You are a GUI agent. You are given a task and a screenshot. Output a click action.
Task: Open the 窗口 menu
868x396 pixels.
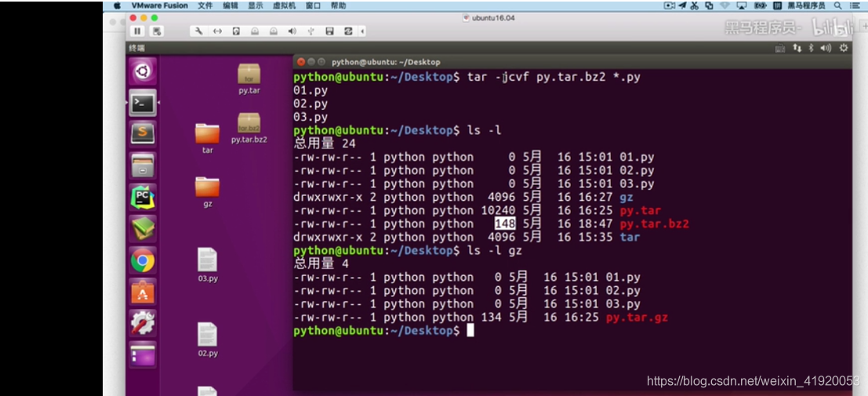(x=314, y=5)
